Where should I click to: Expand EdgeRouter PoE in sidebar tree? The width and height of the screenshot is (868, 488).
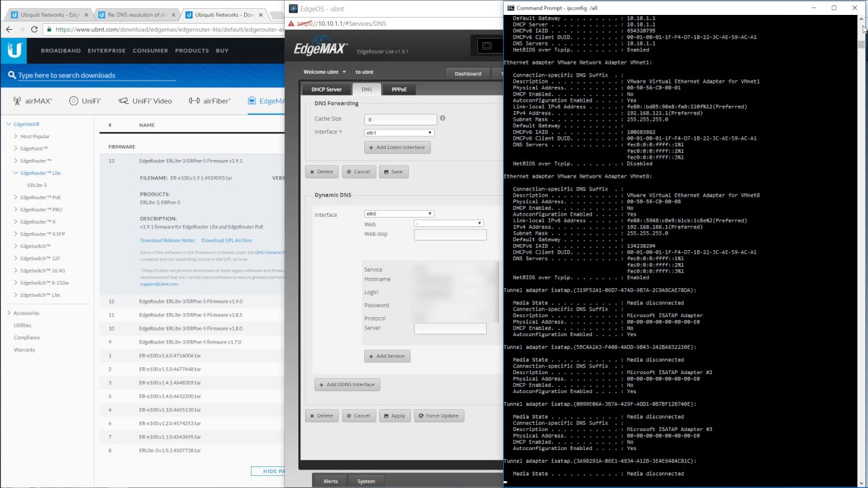(x=16, y=197)
